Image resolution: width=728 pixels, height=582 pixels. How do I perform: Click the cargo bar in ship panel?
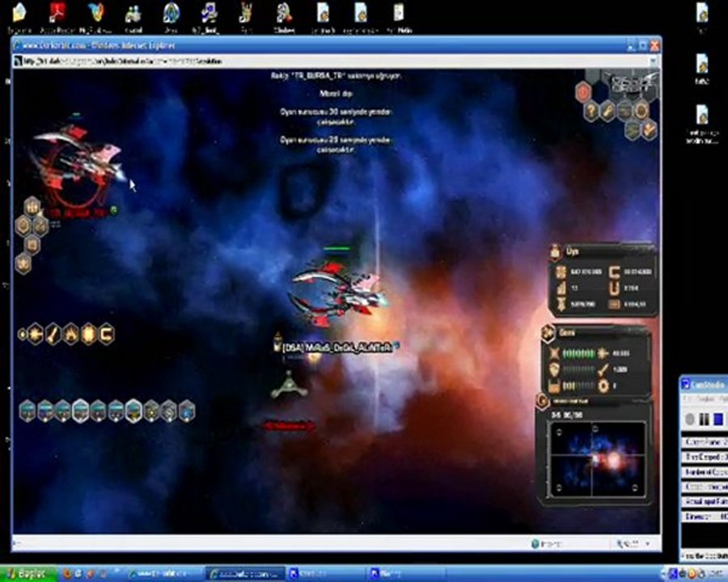click(578, 386)
